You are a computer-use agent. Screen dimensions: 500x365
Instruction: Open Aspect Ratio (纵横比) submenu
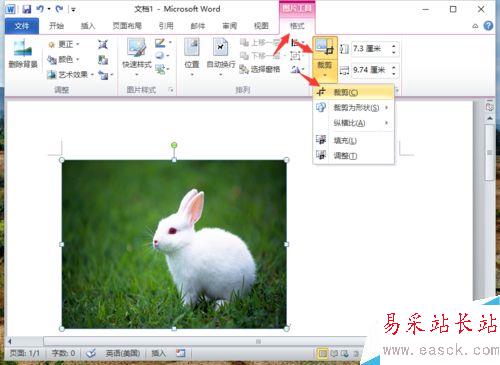[353, 123]
